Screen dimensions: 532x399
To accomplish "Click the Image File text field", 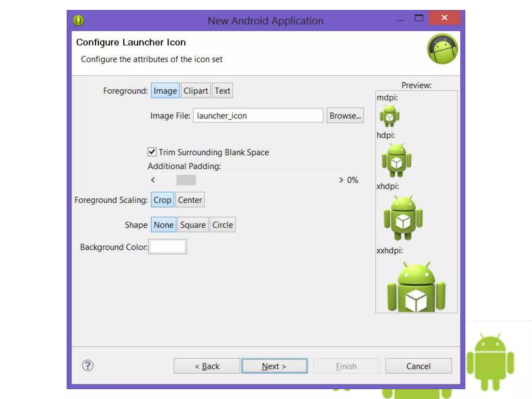I will tap(258, 116).
